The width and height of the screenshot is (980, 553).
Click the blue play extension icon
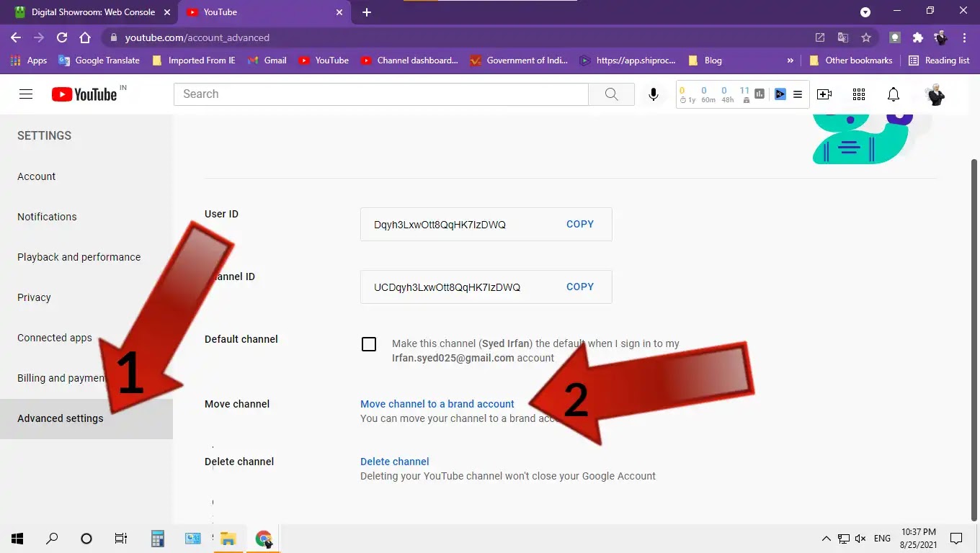[780, 94]
